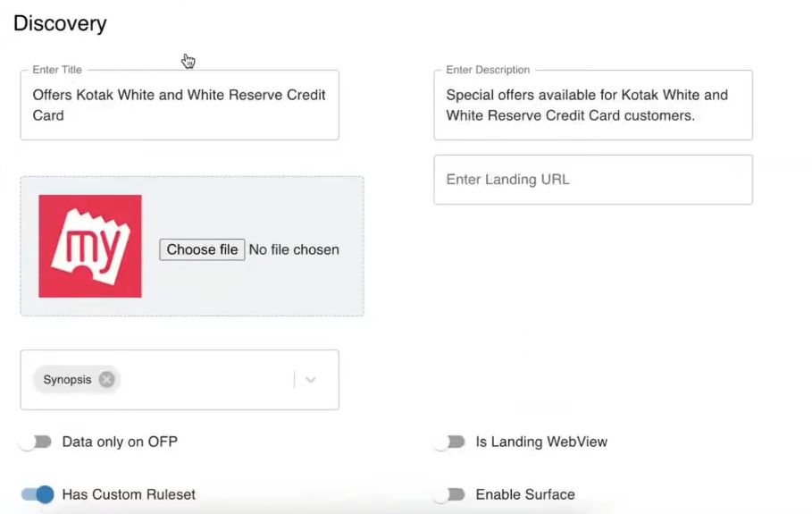
Task: Click the Discovery section heading
Action: 60,24
